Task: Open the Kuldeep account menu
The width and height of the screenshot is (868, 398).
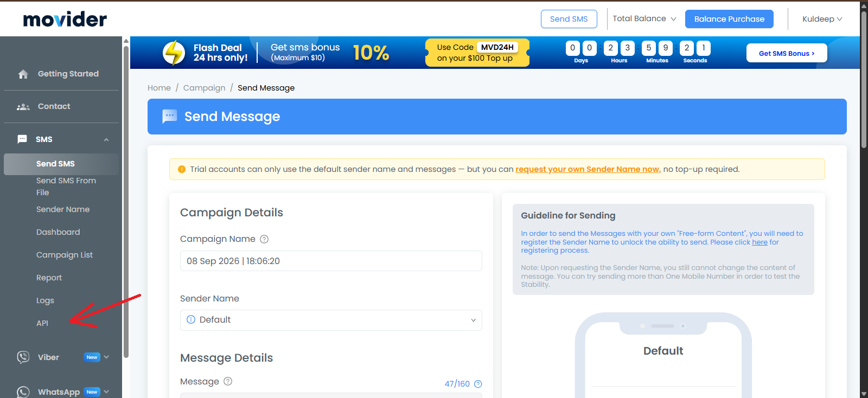Action: pyautogui.click(x=822, y=19)
